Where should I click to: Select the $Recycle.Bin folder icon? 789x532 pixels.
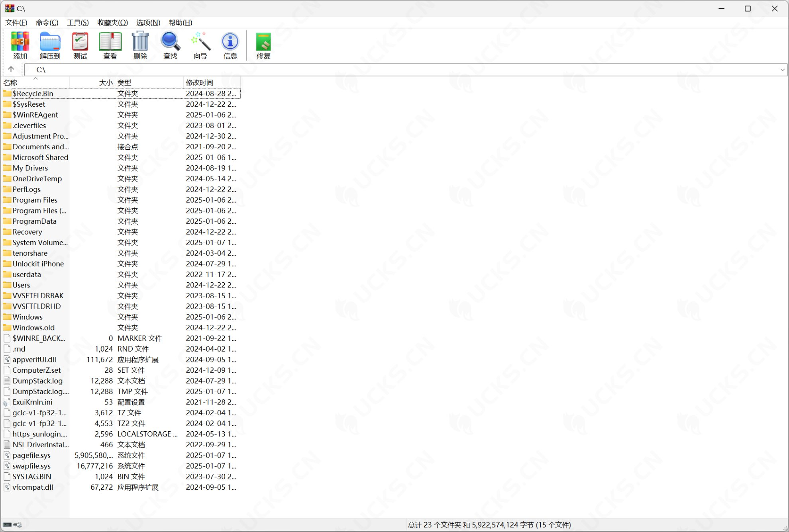[7, 94]
